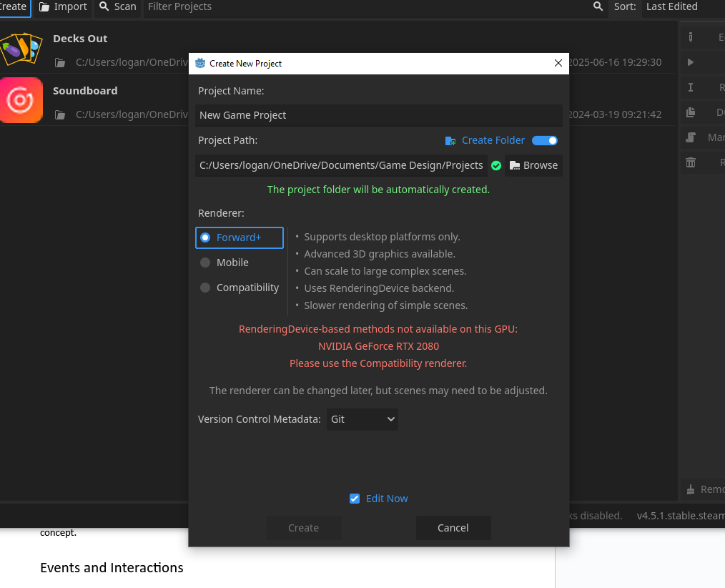Viewport: 725px width, 588px height.
Task: Uncheck the Edit Now checkbox
Action: click(x=355, y=499)
